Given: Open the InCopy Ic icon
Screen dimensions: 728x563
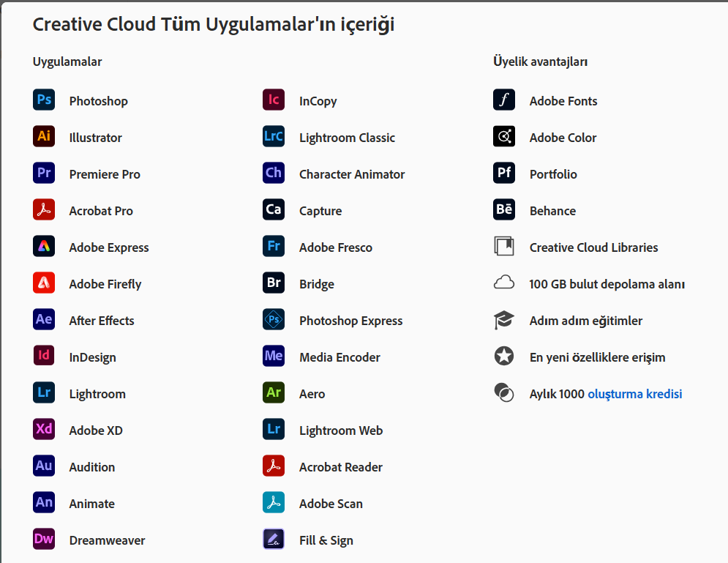Looking at the screenshot, I should coord(274,100).
